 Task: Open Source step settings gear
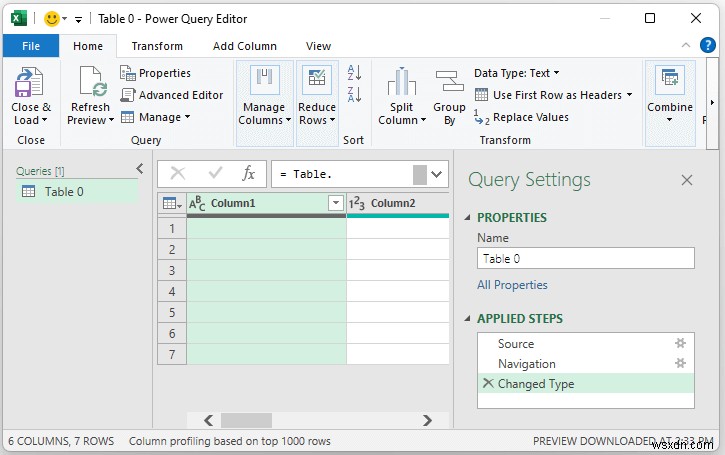tap(680, 343)
